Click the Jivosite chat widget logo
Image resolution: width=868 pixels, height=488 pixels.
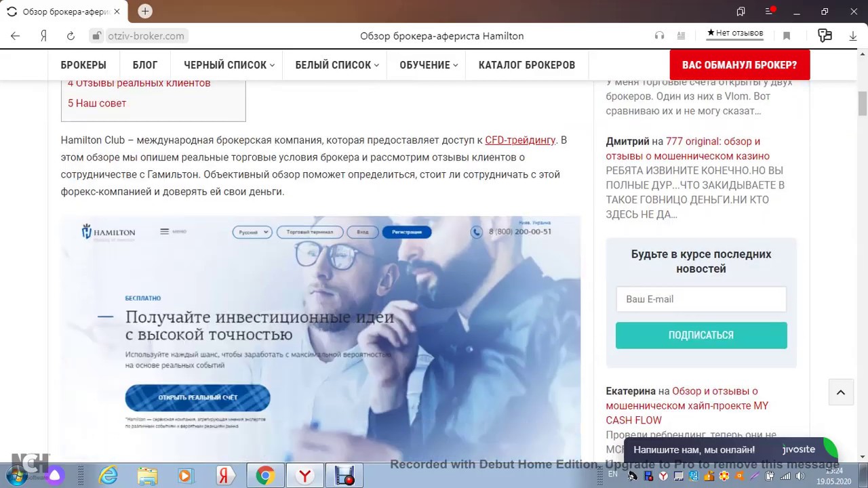tap(799, 449)
